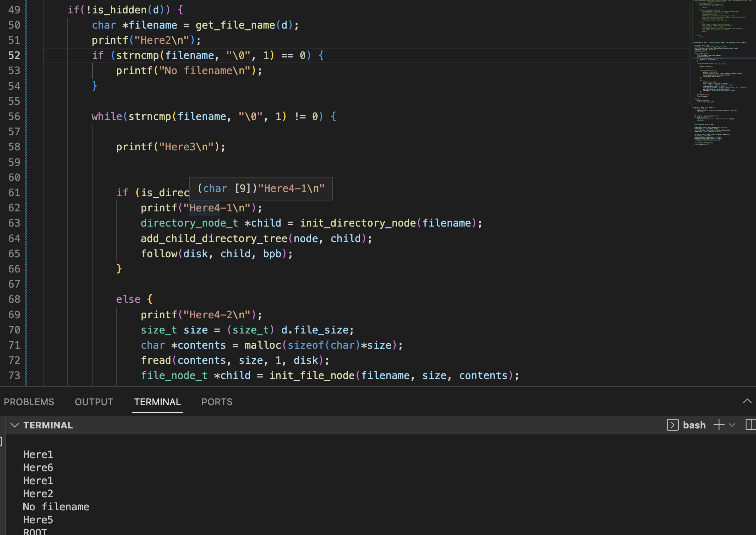Click line number 61 in gutter

click(14, 193)
